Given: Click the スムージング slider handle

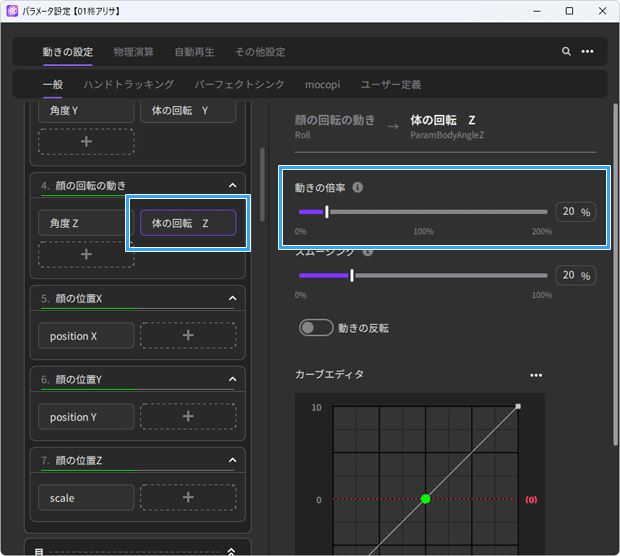Looking at the screenshot, I should [352, 276].
